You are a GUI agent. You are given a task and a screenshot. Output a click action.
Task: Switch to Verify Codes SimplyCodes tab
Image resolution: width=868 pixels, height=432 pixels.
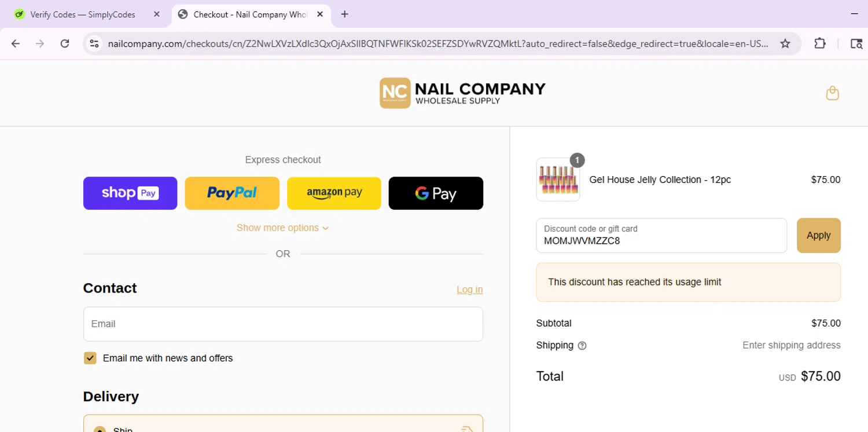point(83,14)
